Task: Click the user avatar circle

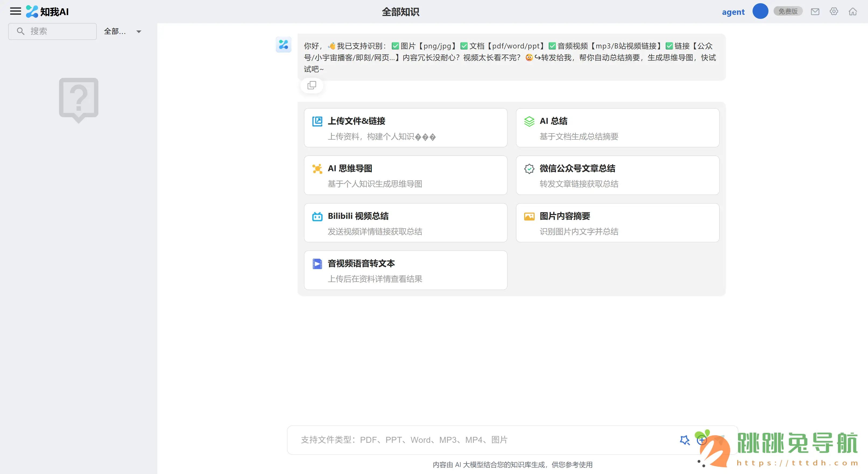Action: pos(760,12)
